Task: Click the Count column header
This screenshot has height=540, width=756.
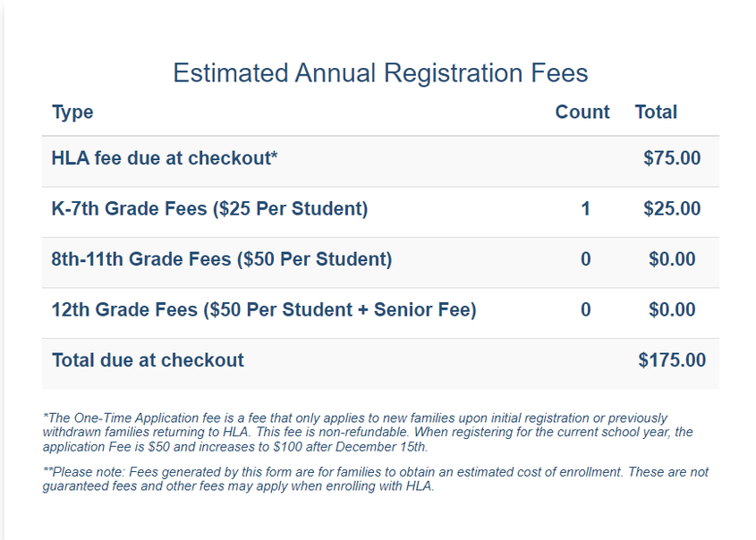Action: coord(582,113)
